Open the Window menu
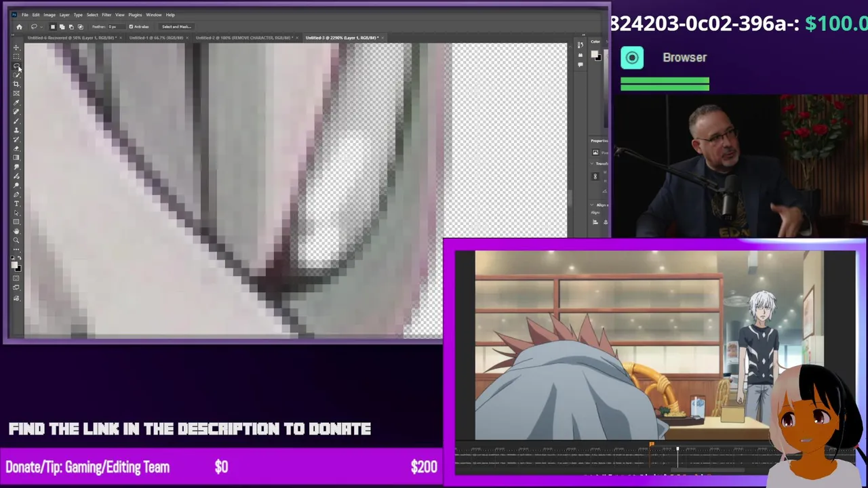 pos(154,14)
